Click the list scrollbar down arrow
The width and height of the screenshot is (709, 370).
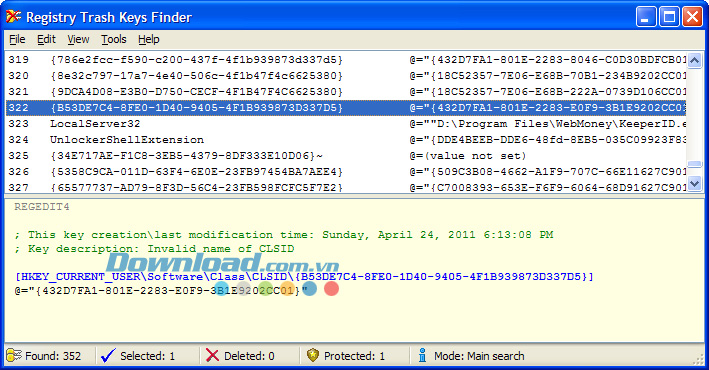click(695, 183)
